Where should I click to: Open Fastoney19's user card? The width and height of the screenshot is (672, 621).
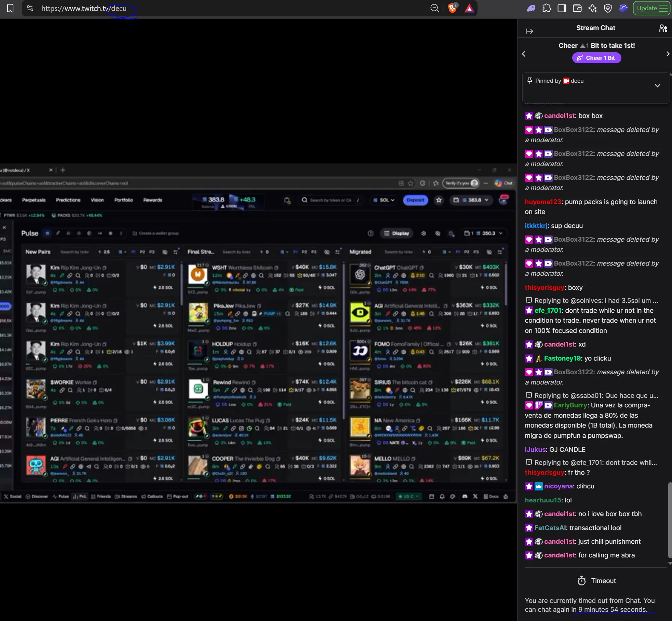click(x=562, y=358)
